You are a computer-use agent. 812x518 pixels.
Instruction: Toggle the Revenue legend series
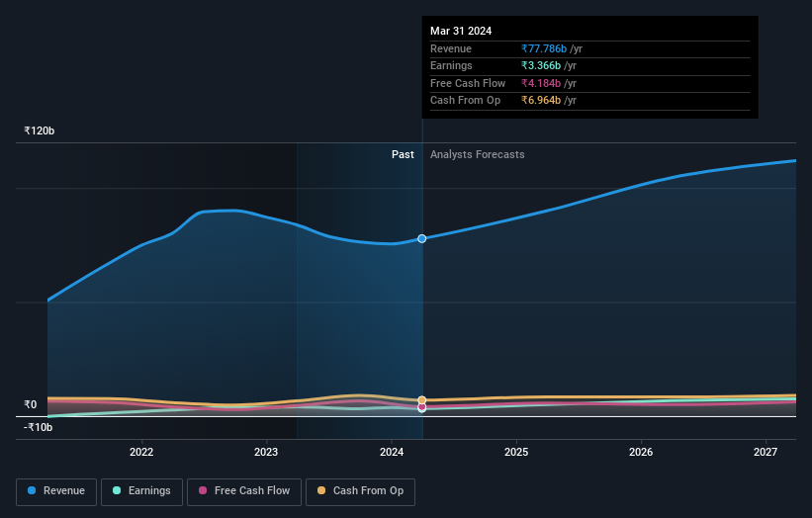(x=56, y=491)
